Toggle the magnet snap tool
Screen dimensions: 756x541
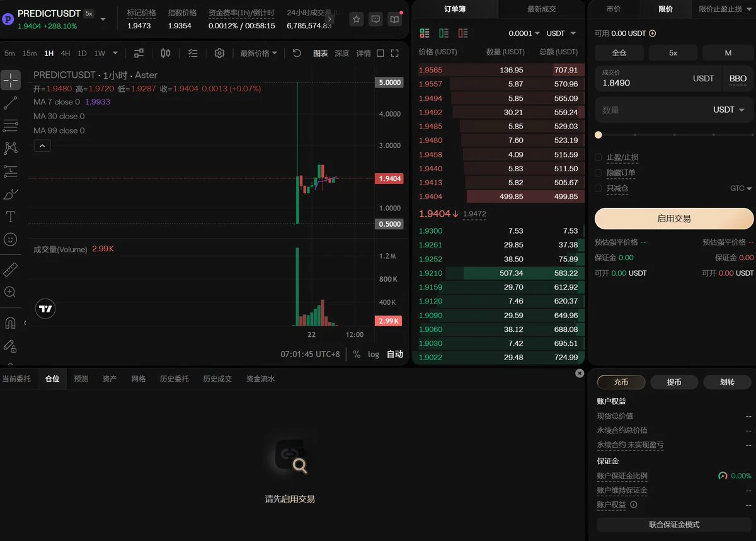point(11,322)
